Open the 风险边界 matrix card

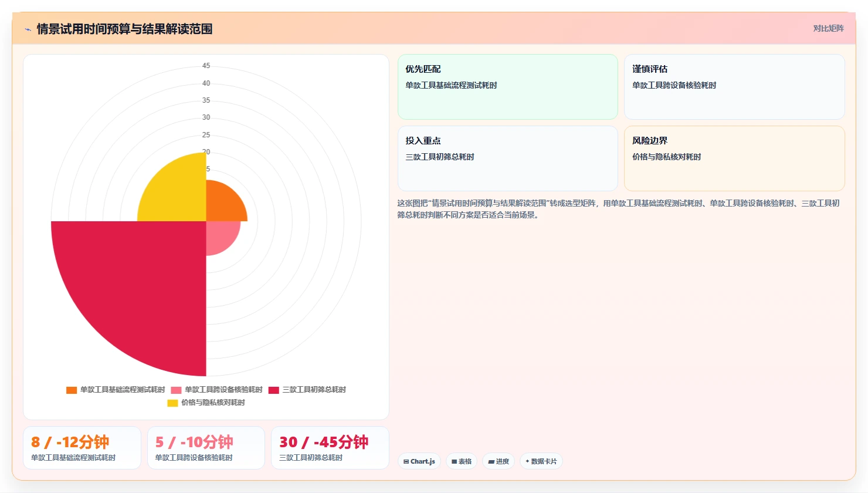pyautogui.click(x=734, y=158)
